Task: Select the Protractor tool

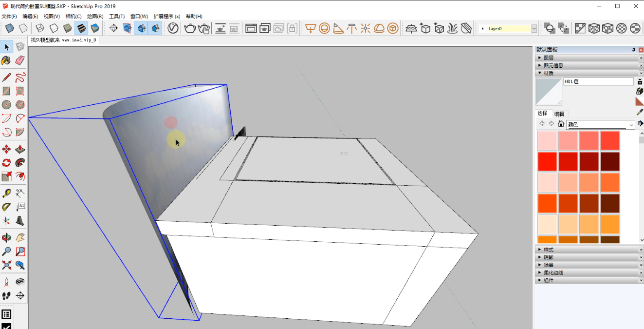Action: 6,207
